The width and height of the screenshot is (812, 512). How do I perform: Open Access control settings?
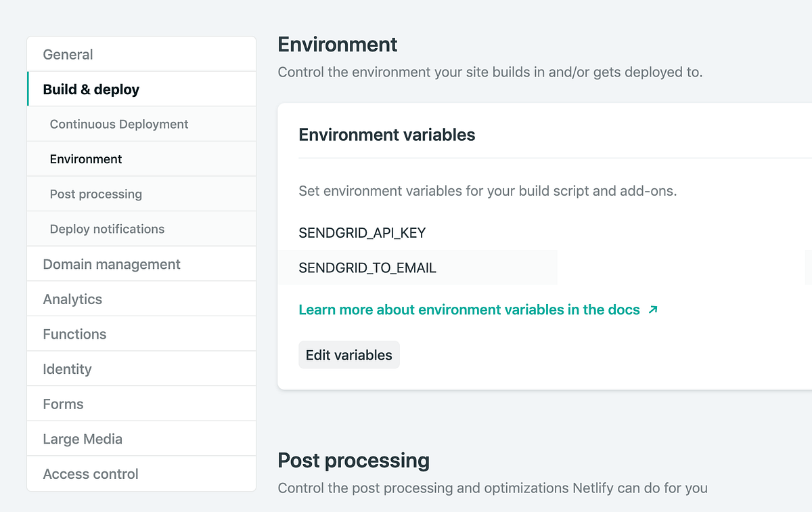pos(90,474)
